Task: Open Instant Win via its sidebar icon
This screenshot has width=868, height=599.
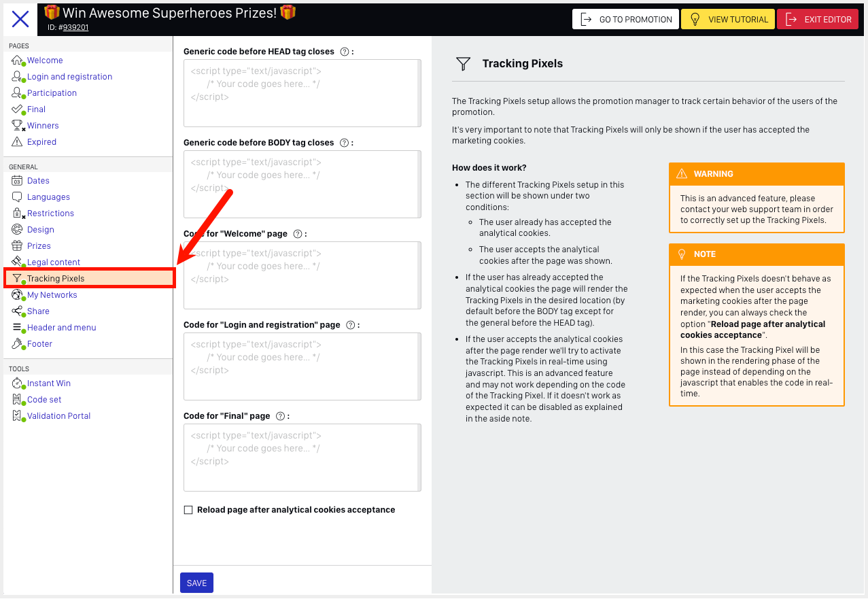Action: (16, 383)
